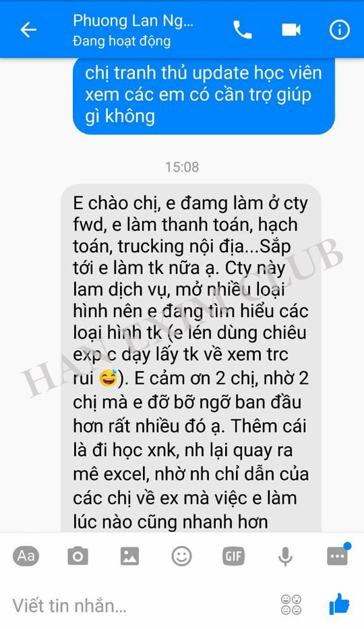
Task: Tap the 15:08 timestamp
Action: point(182,167)
